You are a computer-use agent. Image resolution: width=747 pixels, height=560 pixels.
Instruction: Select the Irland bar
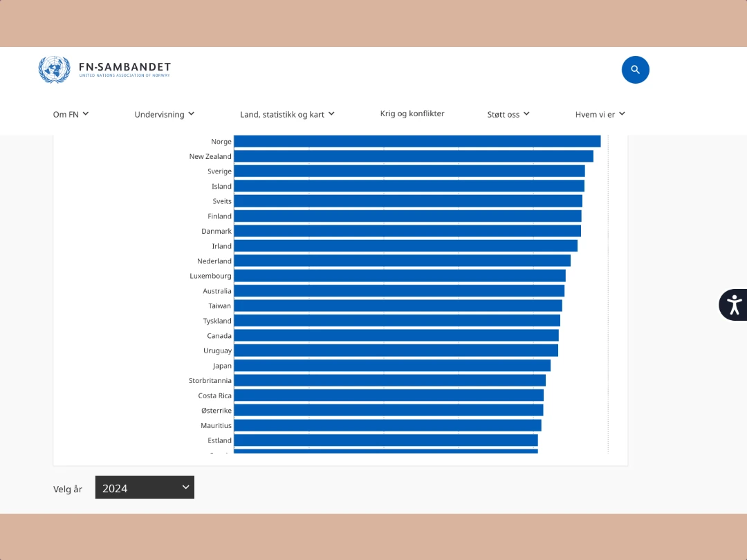(x=405, y=246)
